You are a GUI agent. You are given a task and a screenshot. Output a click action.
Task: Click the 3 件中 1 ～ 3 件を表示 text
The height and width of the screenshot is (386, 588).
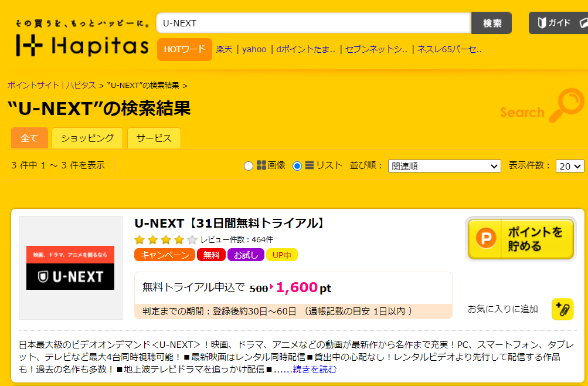(58, 165)
